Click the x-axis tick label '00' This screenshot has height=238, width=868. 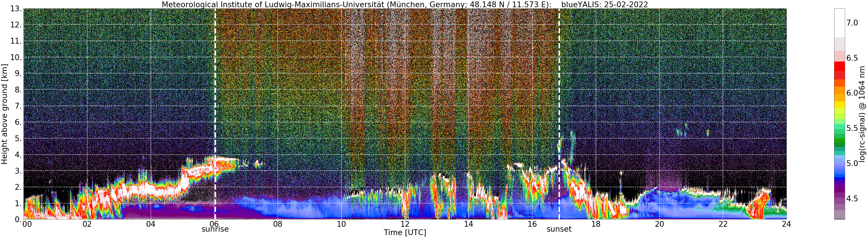tap(27, 224)
